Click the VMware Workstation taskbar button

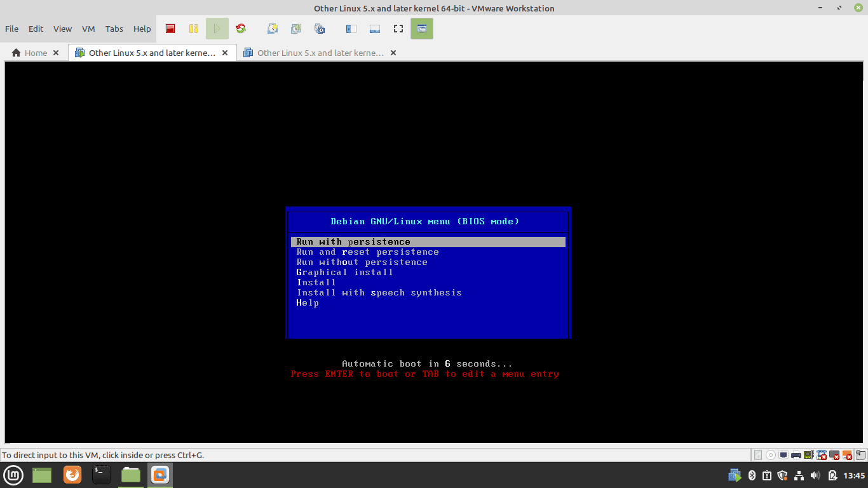click(x=160, y=475)
